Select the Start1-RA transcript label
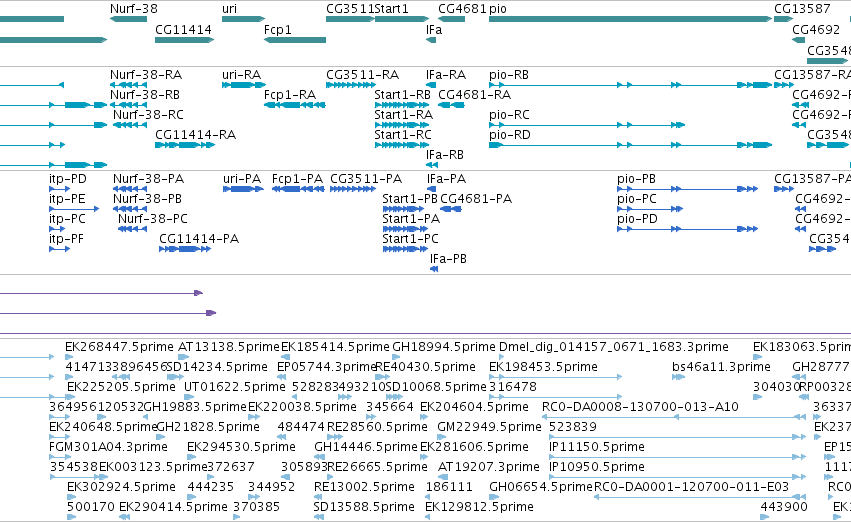This screenshot has width=851, height=522. [404, 114]
